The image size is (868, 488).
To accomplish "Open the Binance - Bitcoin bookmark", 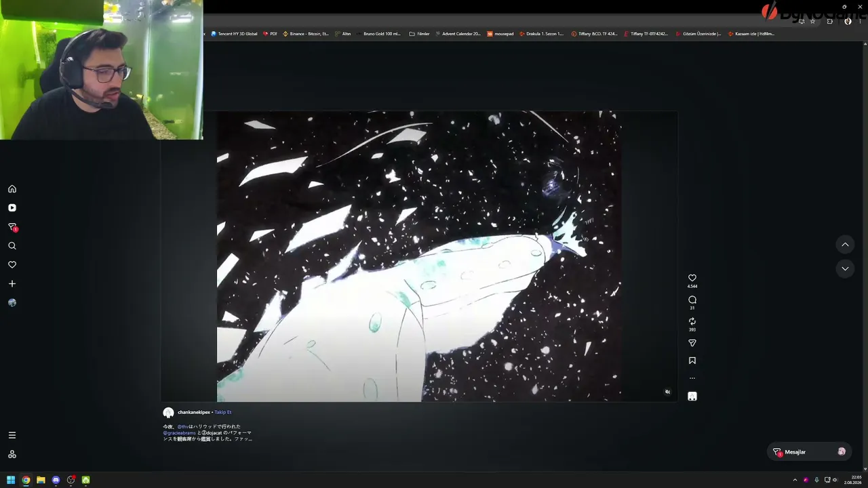I will pos(306,34).
